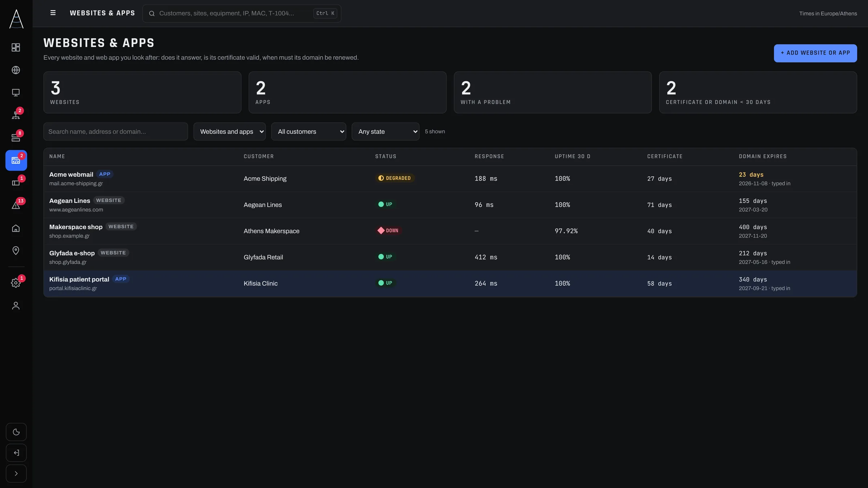
Task: Open the monitor icon in sidebar
Action: 16,93
